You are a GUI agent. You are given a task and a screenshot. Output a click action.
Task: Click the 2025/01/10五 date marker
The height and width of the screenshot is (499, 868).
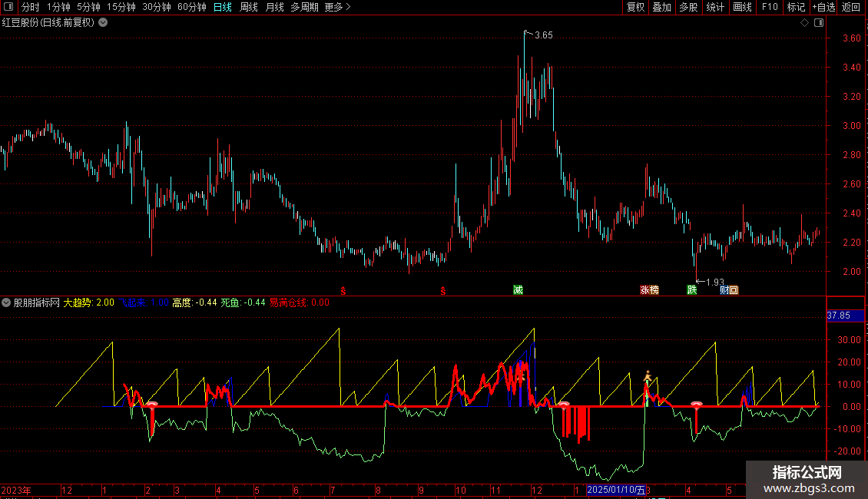pos(616,490)
